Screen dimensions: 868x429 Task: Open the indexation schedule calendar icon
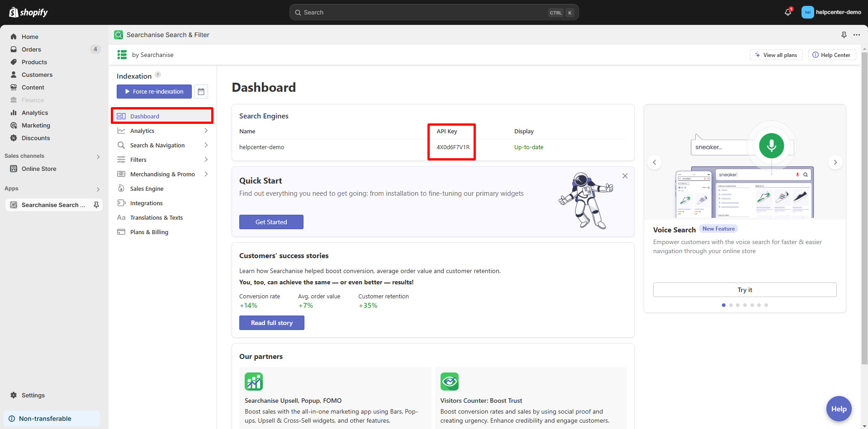[x=201, y=91]
